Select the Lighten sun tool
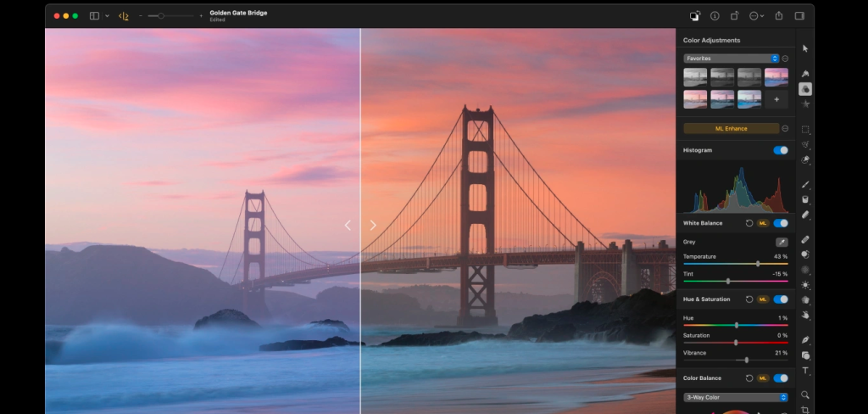 click(x=805, y=285)
